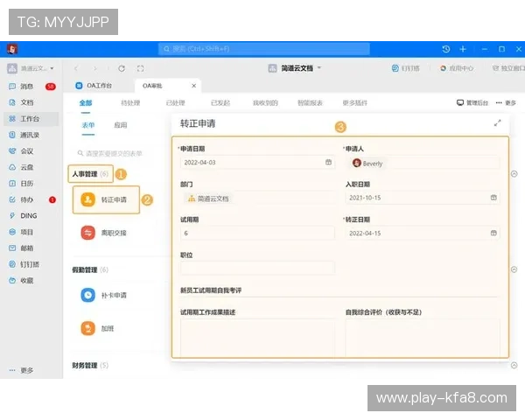Open DING in the sidebar
The height and width of the screenshot is (420, 525).
click(x=23, y=216)
